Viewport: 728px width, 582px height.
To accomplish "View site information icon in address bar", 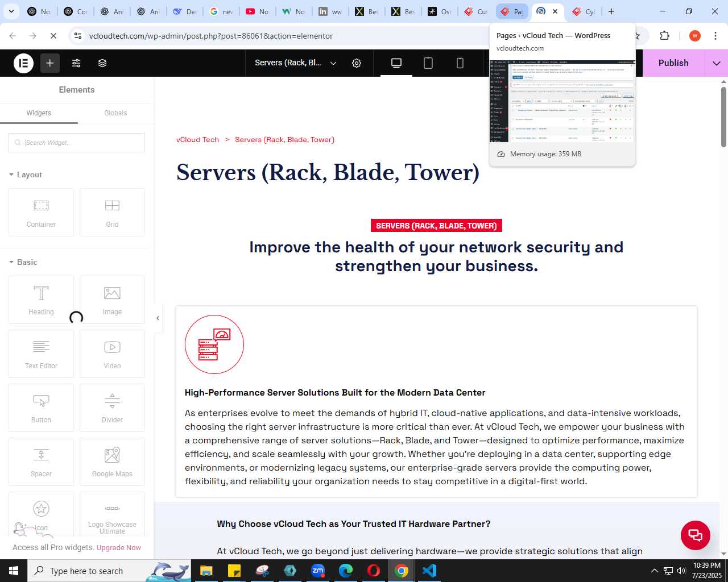I will tap(78, 36).
